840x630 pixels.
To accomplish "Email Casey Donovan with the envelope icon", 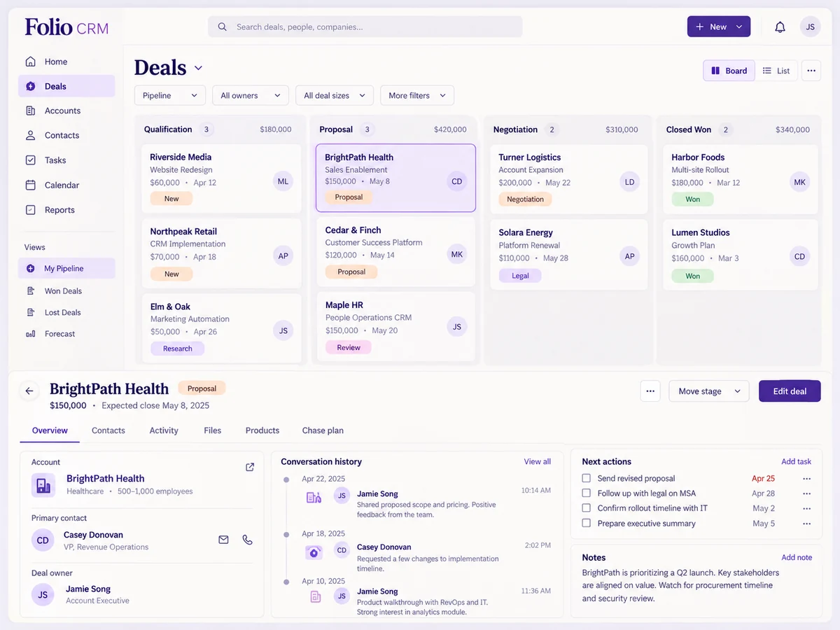I will coord(223,540).
